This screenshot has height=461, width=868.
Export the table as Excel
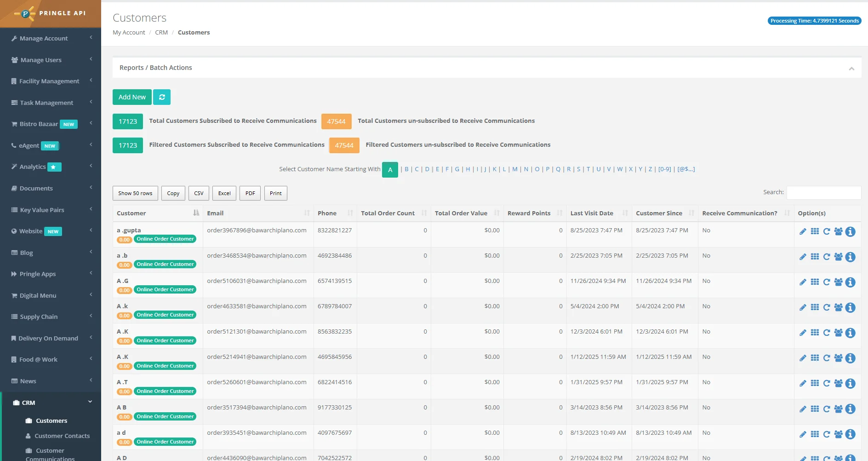click(224, 193)
